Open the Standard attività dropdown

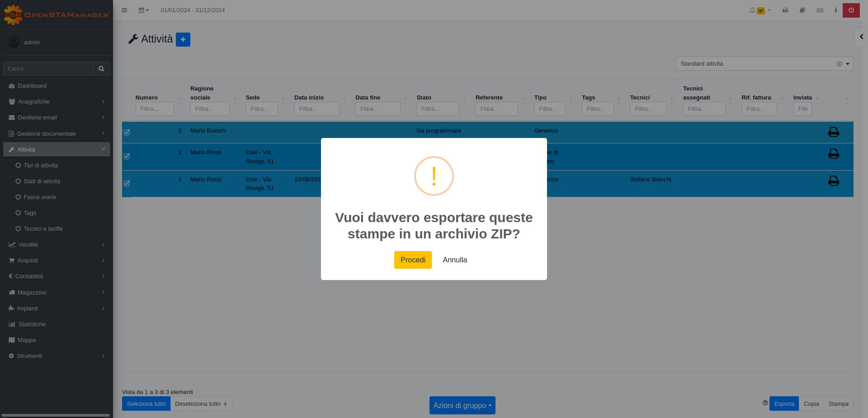(x=764, y=64)
